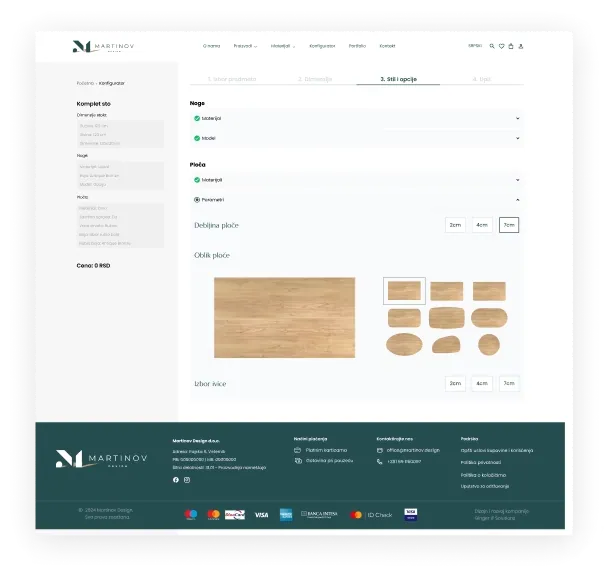Open the Proizvodi dropdown menu
This screenshot has height=576, width=609.
pos(245,46)
